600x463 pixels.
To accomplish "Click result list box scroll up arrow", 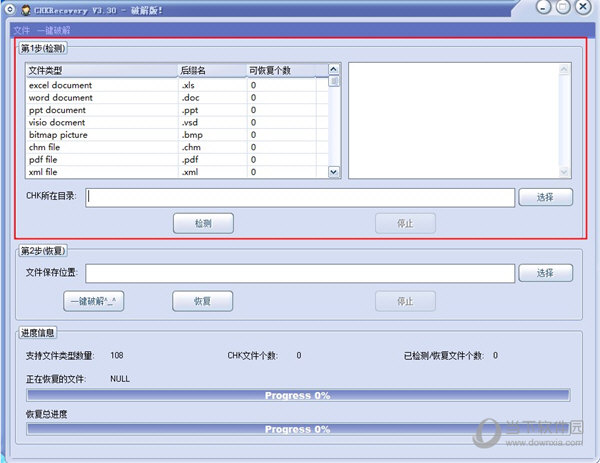I will 564,70.
